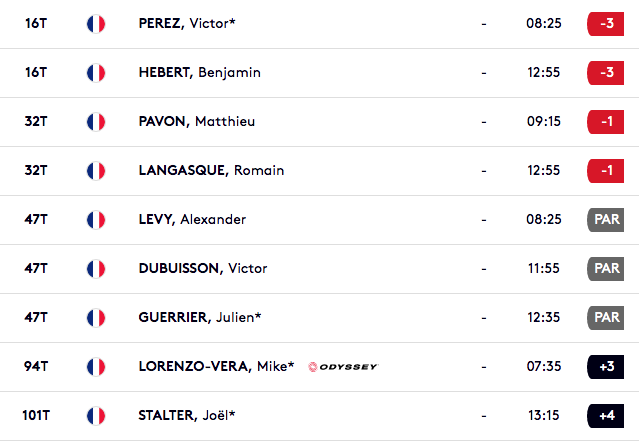This screenshot has width=639, height=441.
Task: Click the French flag beside Victor Perez
Action: pos(96,24)
